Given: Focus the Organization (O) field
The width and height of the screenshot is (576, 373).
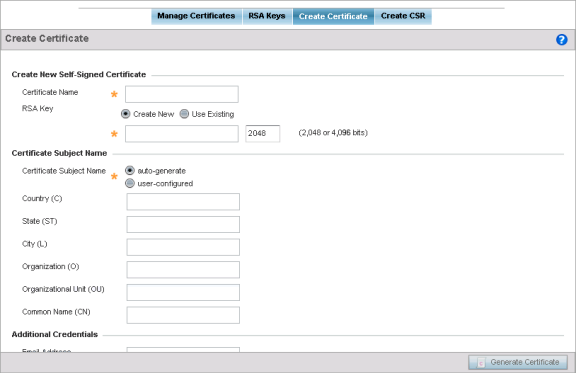Looking at the screenshot, I should coord(183,270).
